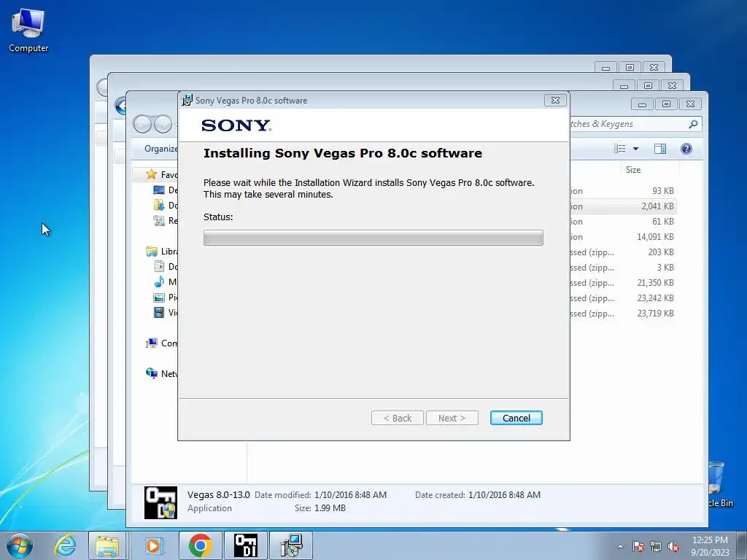The height and width of the screenshot is (560, 747).
Task: Open the taskbar clock showing 12:25 PM
Action: pos(710,545)
